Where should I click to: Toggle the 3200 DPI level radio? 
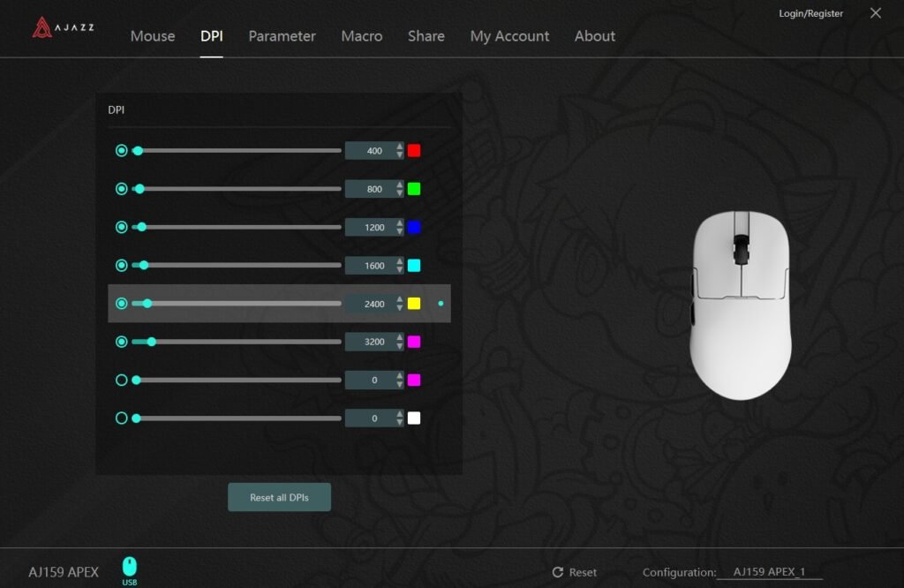(x=121, y=342)
